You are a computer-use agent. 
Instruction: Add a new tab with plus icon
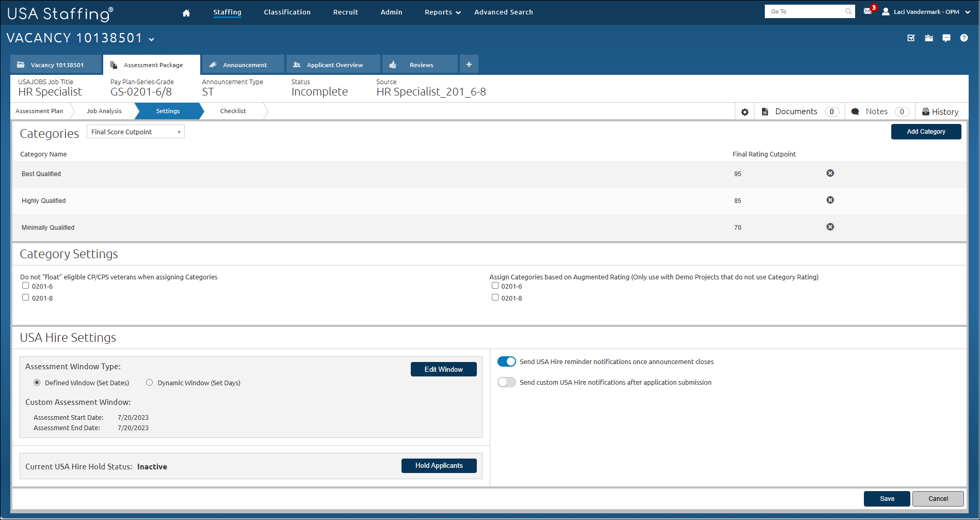pos(469,65)
